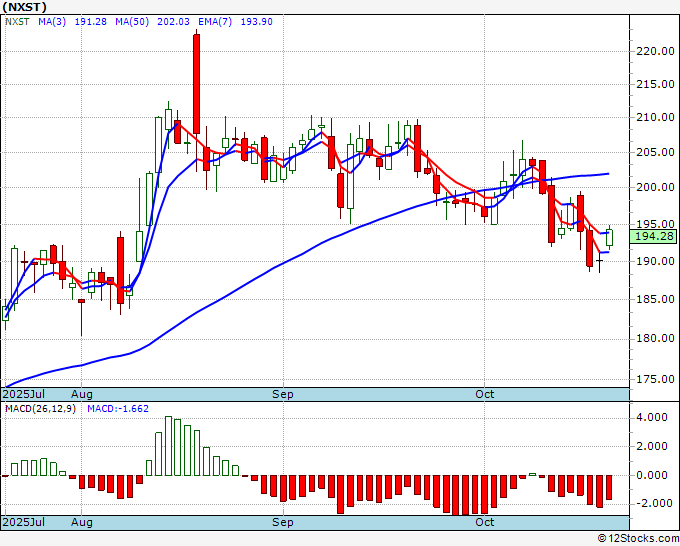This screenshot has width=680, height=546.
Task: Click the 2.000 MACD axis label
Action: click(652, 446)
